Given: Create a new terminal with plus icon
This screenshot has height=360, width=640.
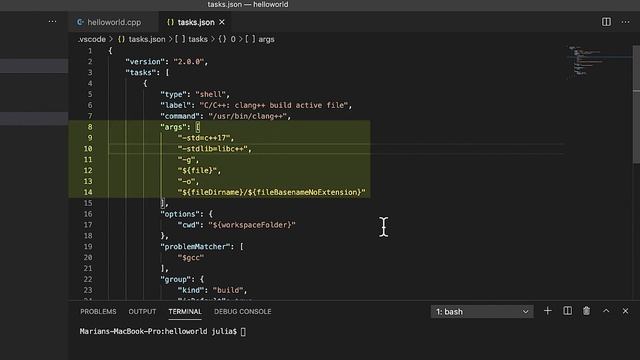Looking at the screenshot, I should pyautogui.click(x=547, y=311).
